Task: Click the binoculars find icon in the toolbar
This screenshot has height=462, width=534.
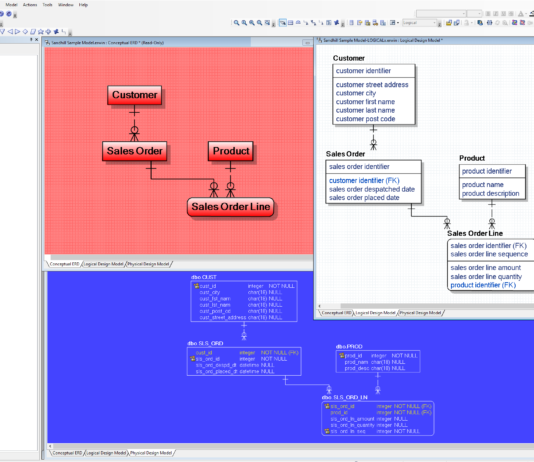Action: point(489,23)
